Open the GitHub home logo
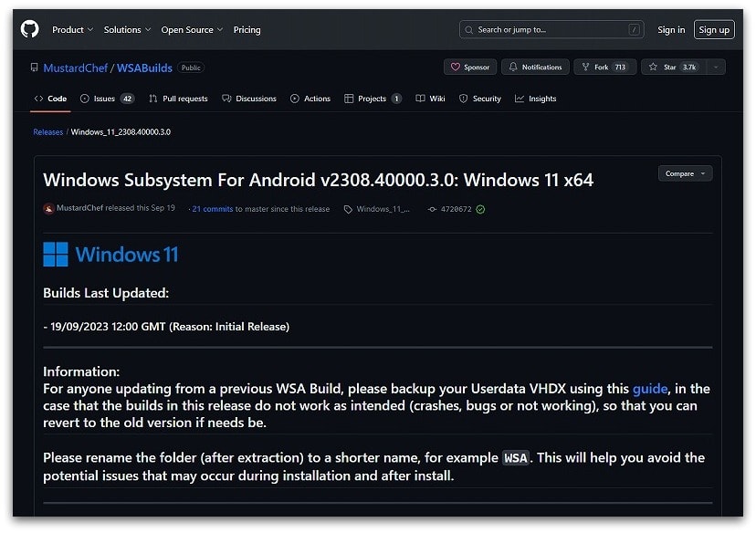 coord(30,29)
